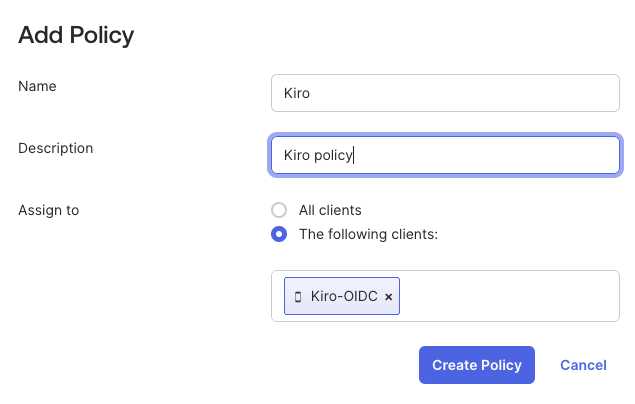The height and width of the screenshot is (404, 635).
Task: Click 'The following clients:' label text
Action: 368,235
